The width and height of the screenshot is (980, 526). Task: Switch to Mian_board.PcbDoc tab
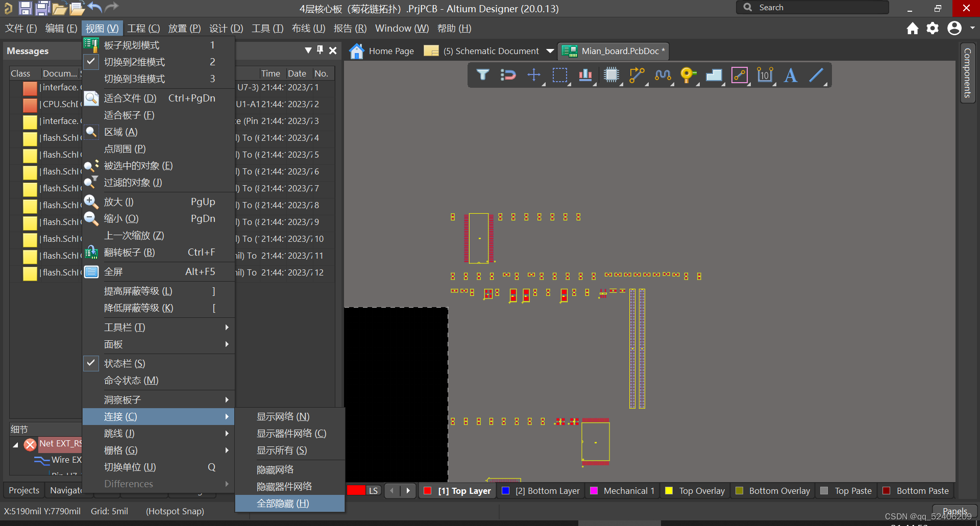[614, 51]
